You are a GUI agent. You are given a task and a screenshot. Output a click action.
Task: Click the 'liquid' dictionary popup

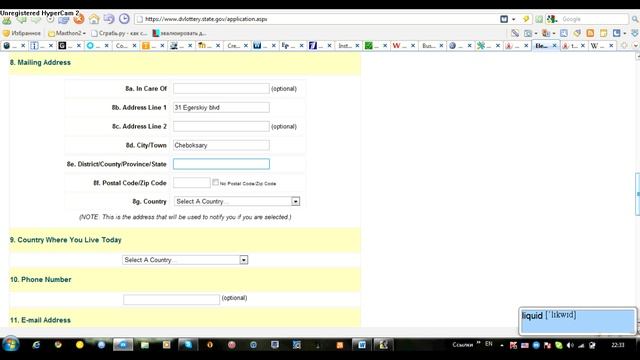click(x=578, y=321)
